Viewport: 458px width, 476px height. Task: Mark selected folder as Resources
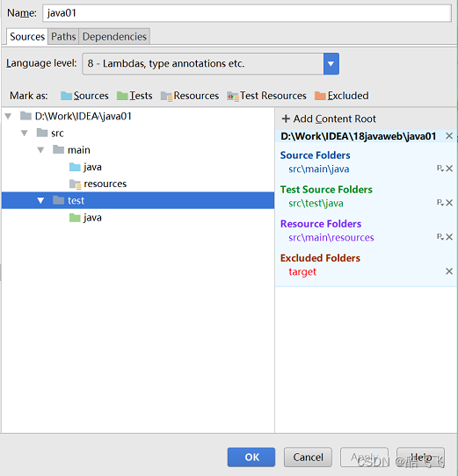[x=190, y=96]
